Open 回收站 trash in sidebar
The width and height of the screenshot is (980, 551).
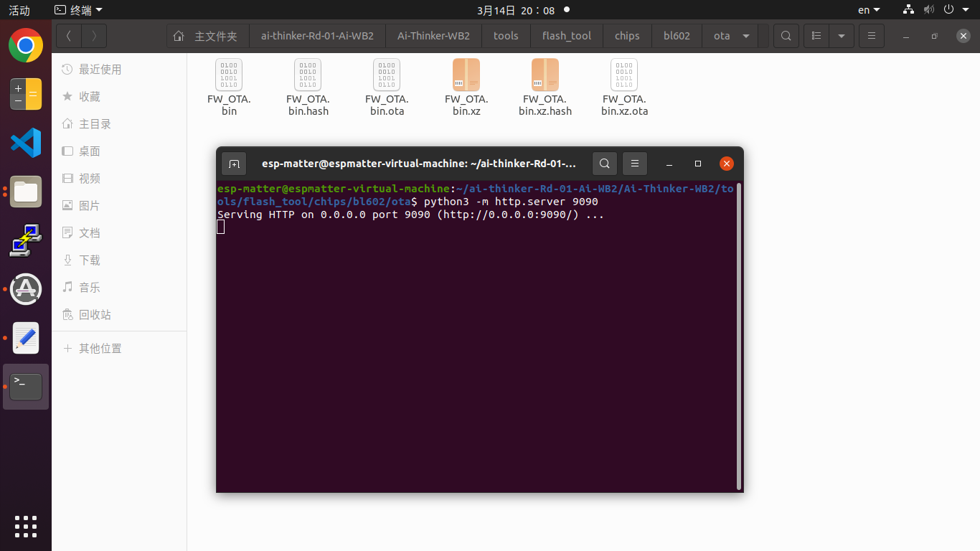pos(119,315)
